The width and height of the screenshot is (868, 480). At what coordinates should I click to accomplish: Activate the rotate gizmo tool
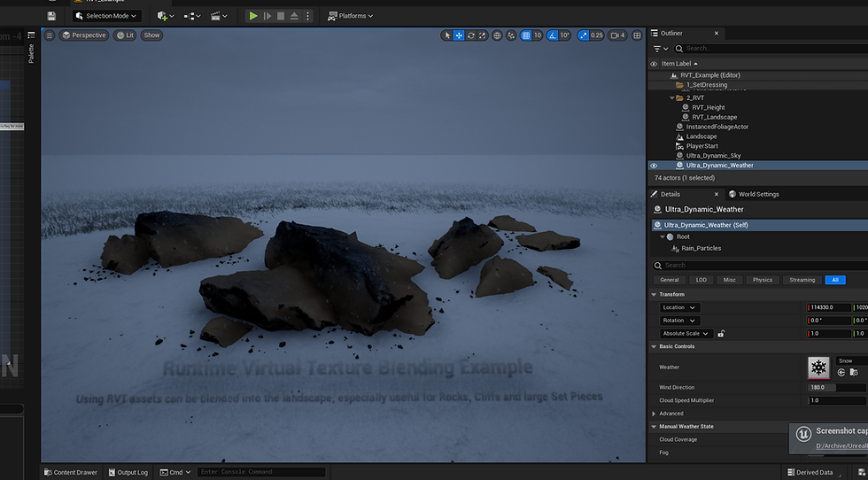point(470,35)
